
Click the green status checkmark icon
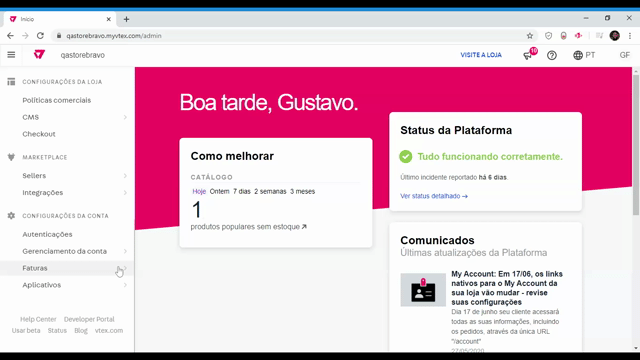[405, 156]
